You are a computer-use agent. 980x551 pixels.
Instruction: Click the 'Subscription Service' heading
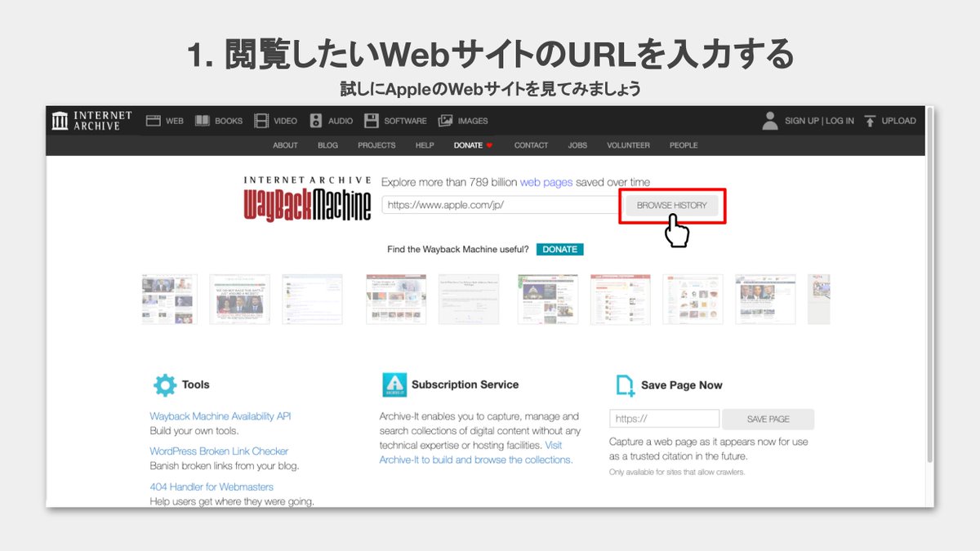point(465,384)
